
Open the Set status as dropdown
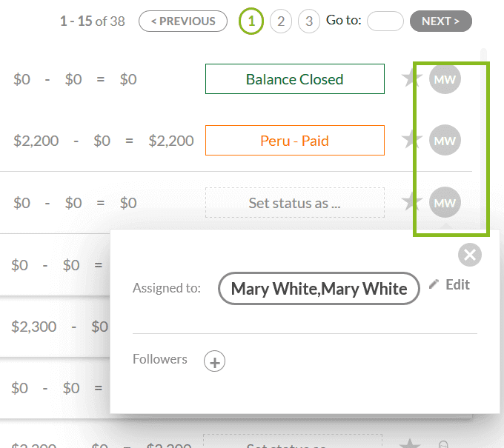pos(295,202)
